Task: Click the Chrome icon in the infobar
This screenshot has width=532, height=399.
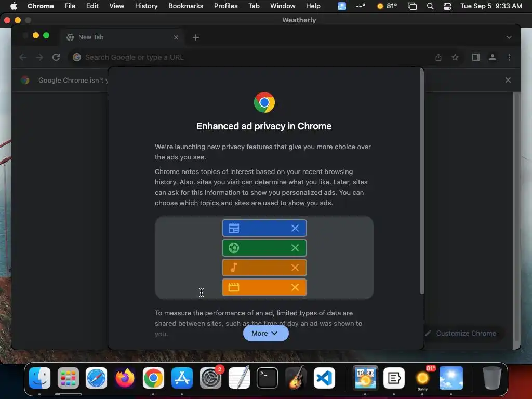Action: tap(25, 81)
